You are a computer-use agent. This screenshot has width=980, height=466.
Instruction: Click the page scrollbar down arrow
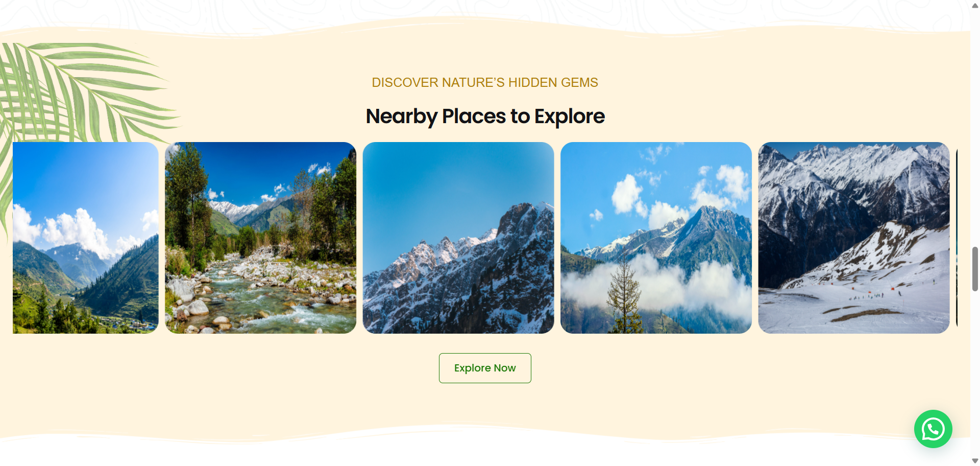coord(975,461)
